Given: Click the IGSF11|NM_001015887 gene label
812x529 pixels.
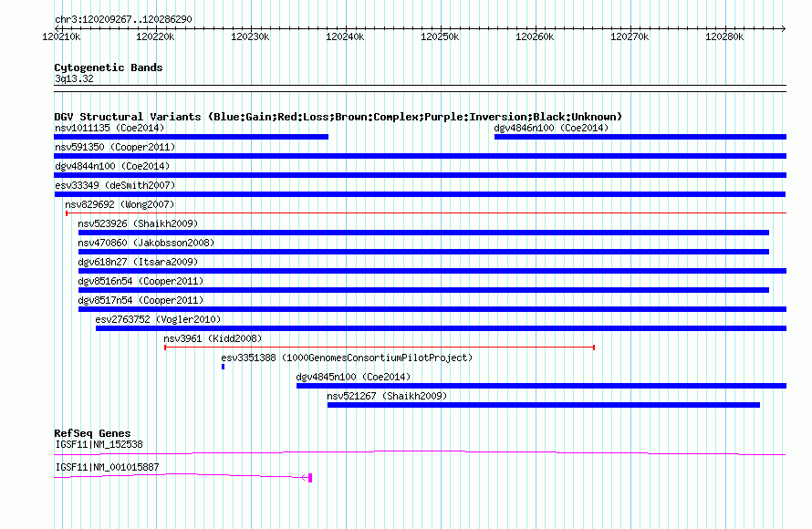Looking at the screenshot, I should (107, 467).
